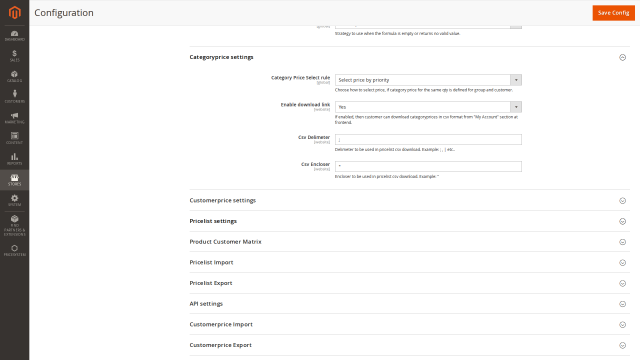
Task: Focus the Csv Encloser input field
Action: pyautogui.click(x=428, y=166)
